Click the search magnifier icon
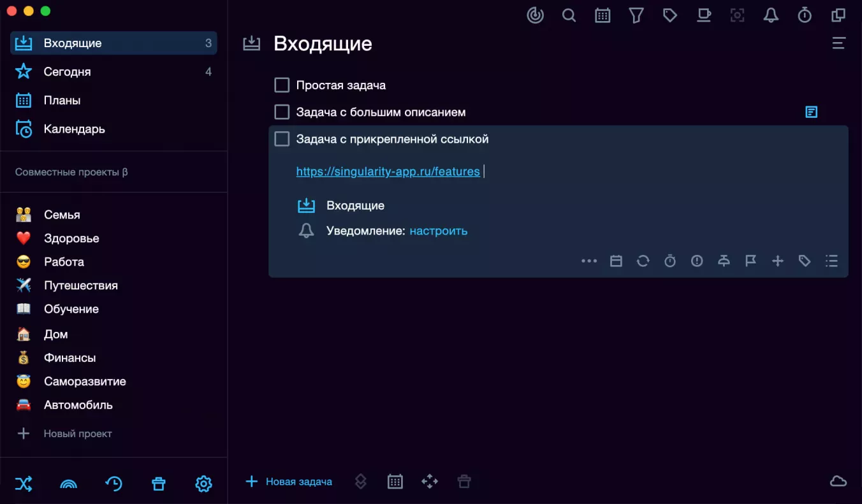This screenshot has height=504, width=862. (569, 15)
